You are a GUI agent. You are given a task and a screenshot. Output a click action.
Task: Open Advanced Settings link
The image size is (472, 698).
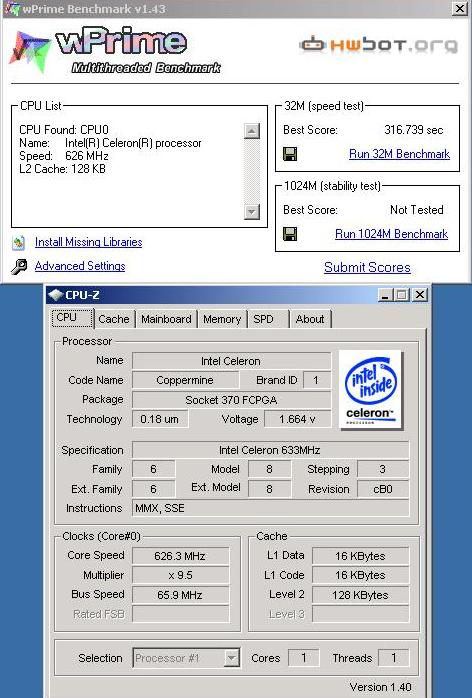[x=80, y=266]
